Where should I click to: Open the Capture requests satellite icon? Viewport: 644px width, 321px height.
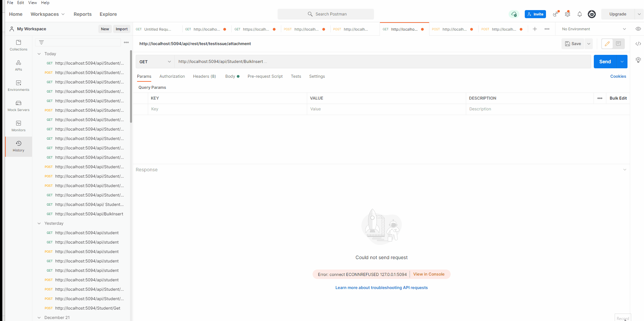(555, 14)
